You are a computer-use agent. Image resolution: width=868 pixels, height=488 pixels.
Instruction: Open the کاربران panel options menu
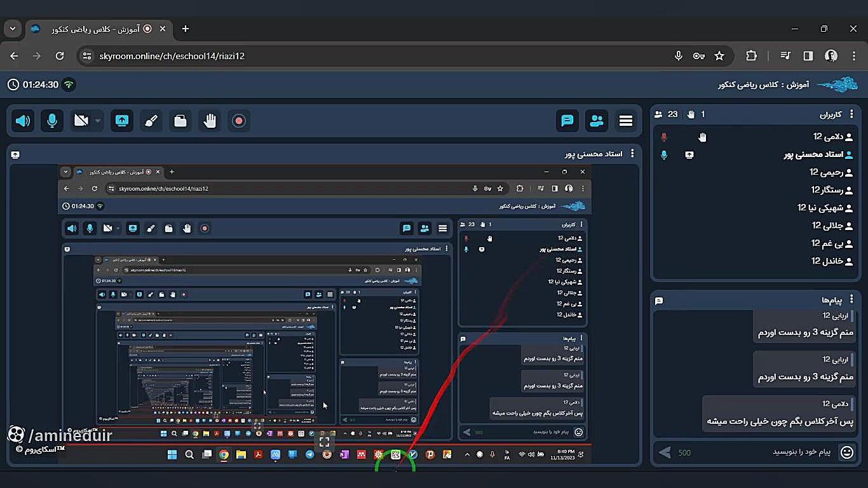tap(851, 114)
